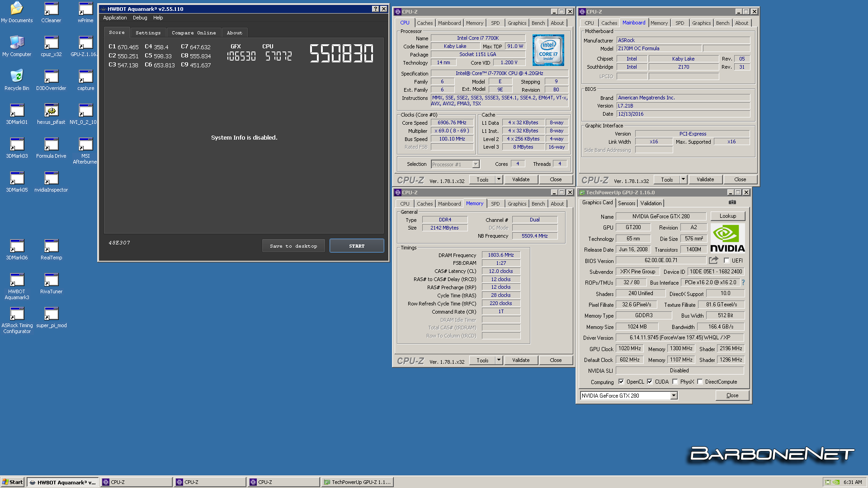868x488 pixels.
Task: Open the Debug menu in Aquamark
Action: click(x=140, y=18)
